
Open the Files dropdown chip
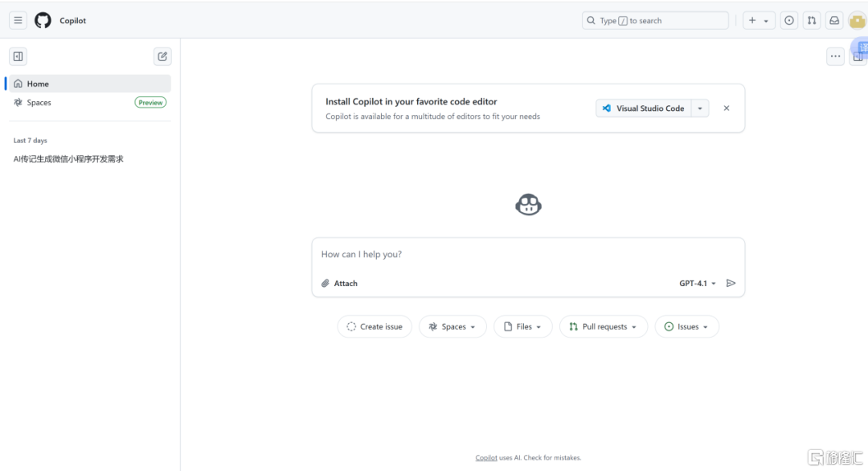pos(523,326)
